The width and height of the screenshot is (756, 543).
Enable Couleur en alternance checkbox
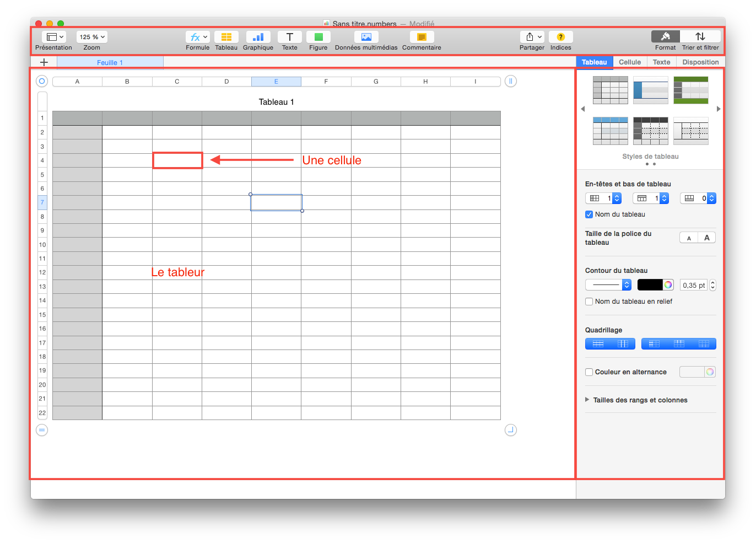(x=589, y=372)
